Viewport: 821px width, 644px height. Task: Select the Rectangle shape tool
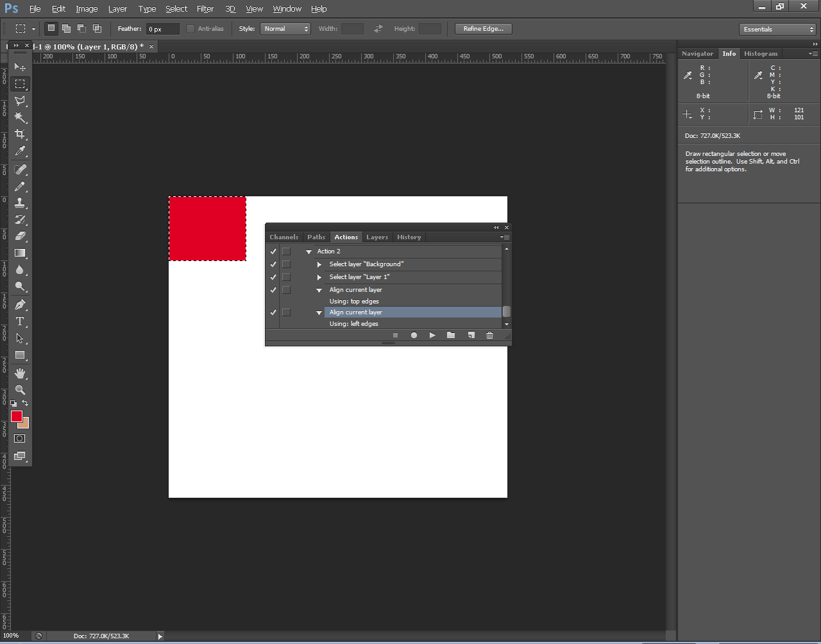click(x=20, y=355)
